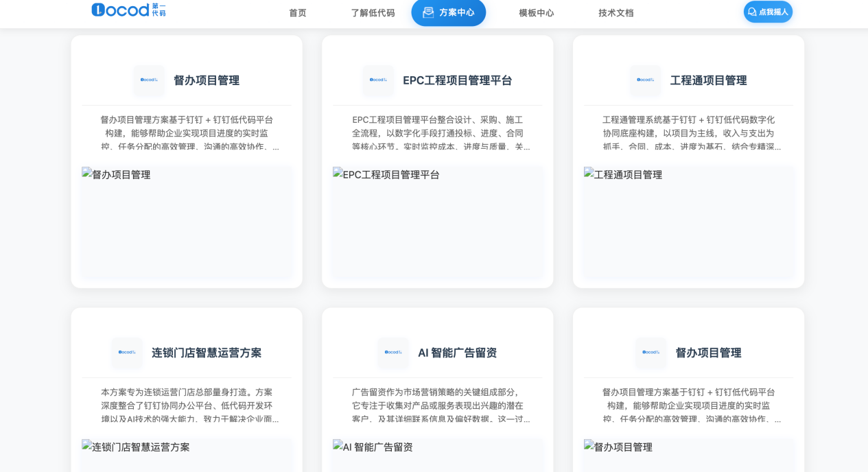Open the 连锁门店智慧运营方案 card title

pyautogui.click(x=207, y=353)
